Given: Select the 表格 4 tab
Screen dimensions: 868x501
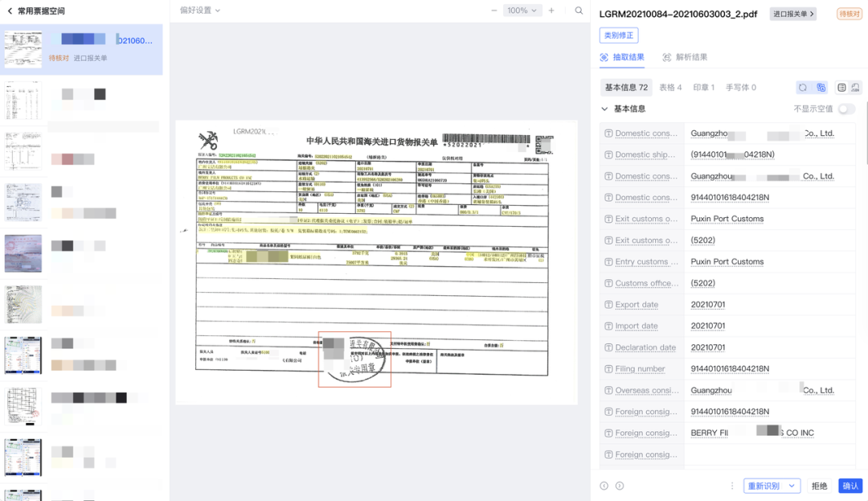Looking at the screenshot, I should click(670, 88).
